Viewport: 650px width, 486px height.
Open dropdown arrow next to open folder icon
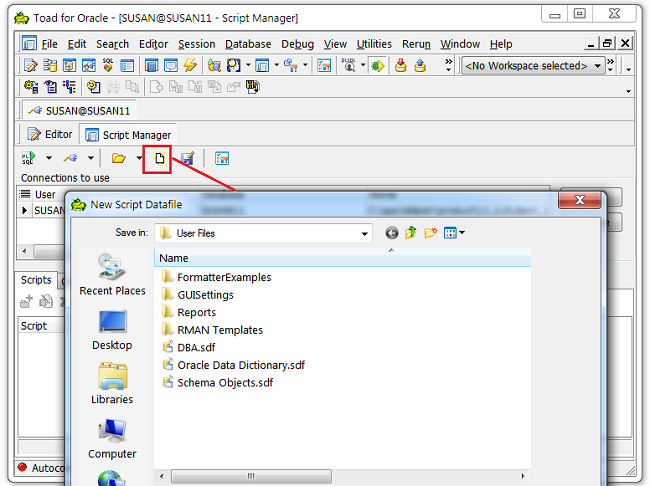pyautogui.click(x=138, y=158)
